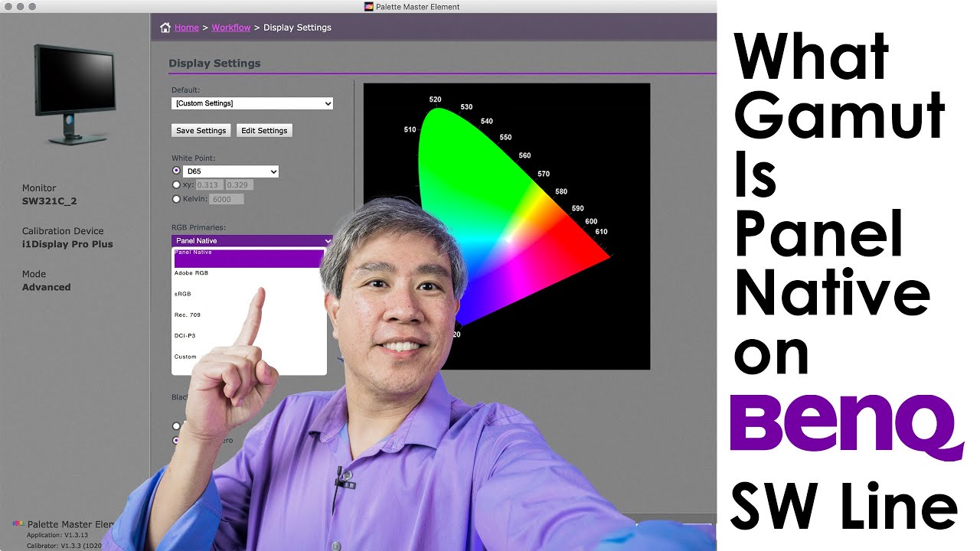The image size is (980, 551).
Task: Click the SW321C_2 monitor name text
Action: tap(50, 202)
